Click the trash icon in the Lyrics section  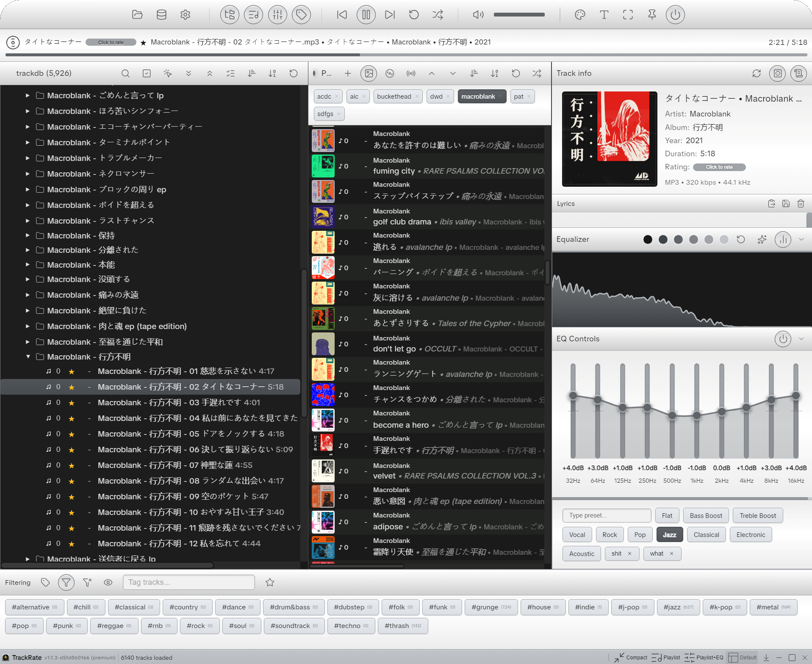(x=801, y=204)
